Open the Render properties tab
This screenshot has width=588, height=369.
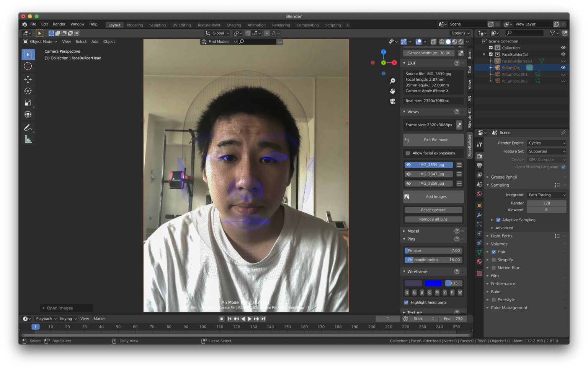tap(479, 156)
